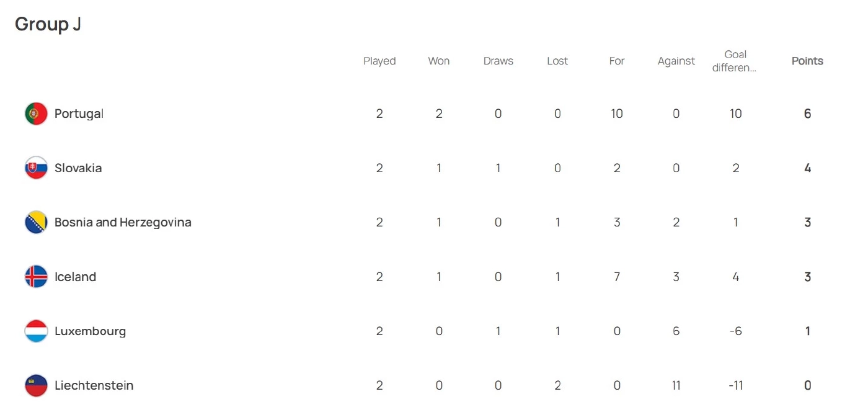Open the Portugal team link

tap(79, 114)
